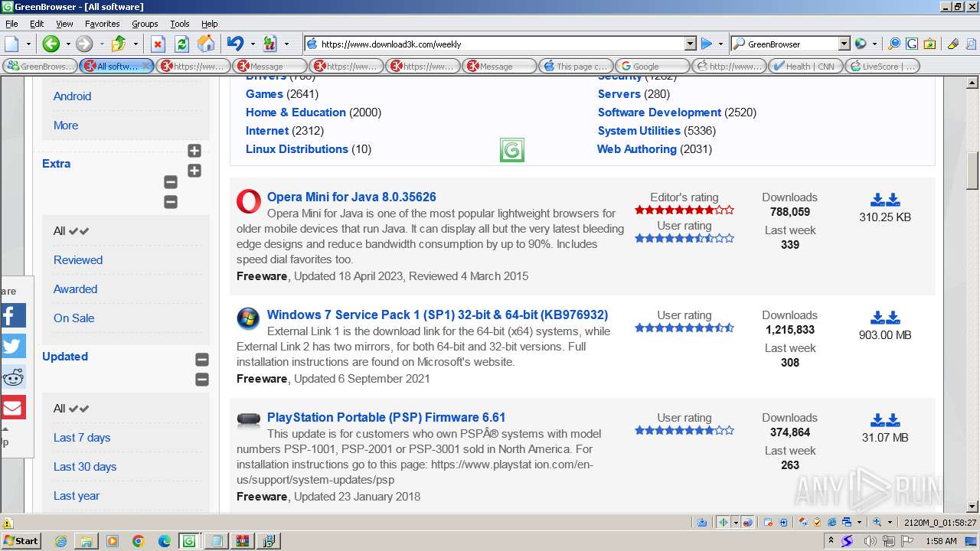Open the Tools menu

pos(180,24)
